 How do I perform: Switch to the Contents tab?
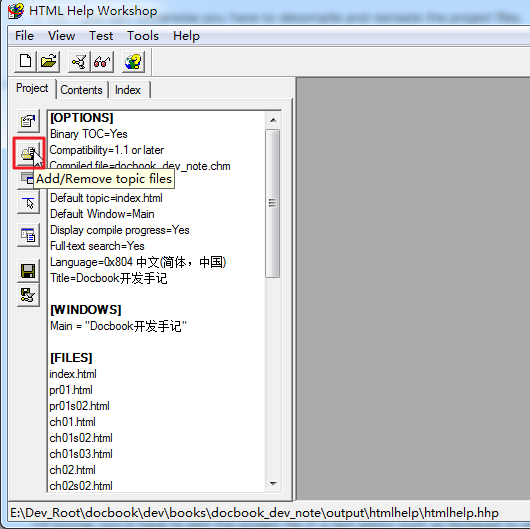point(81,90)
